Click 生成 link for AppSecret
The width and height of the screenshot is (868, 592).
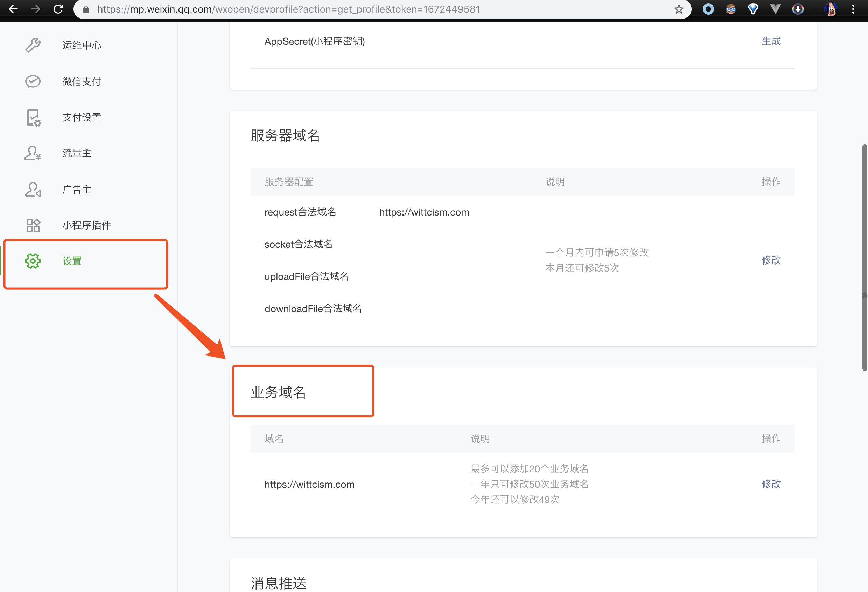771,41
